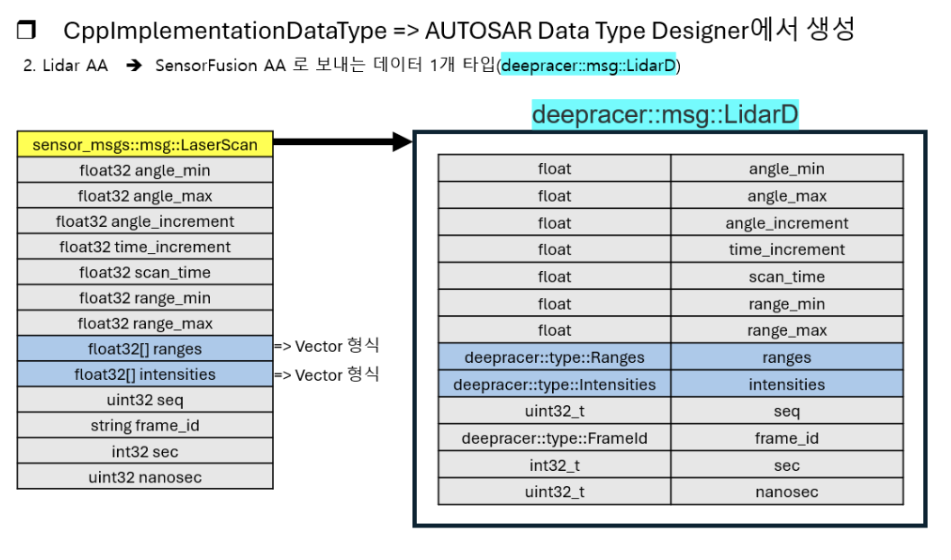Click the 'range_max' cell in LidarD table
Viewport: 951px width, 560px height.
786,330
